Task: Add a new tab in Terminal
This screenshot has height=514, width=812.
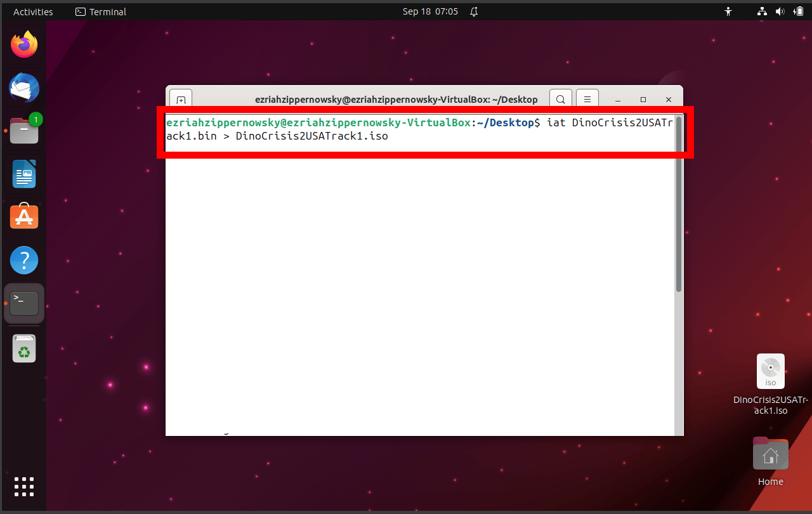Action: [x=181, y=100]
